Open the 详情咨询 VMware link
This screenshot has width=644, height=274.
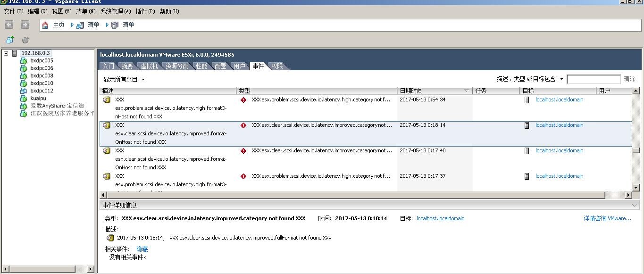607,218
